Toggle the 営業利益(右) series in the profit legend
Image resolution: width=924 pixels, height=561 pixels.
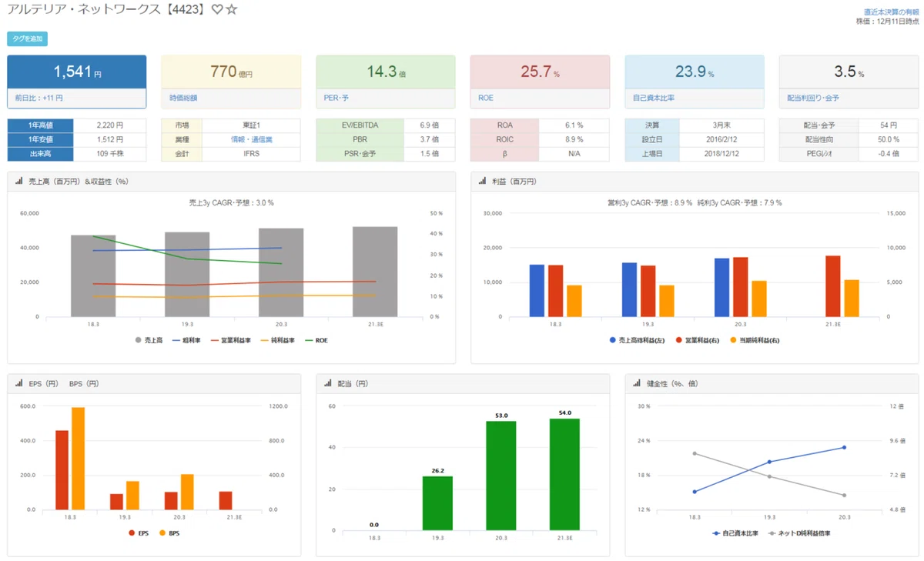coord(697,340)
